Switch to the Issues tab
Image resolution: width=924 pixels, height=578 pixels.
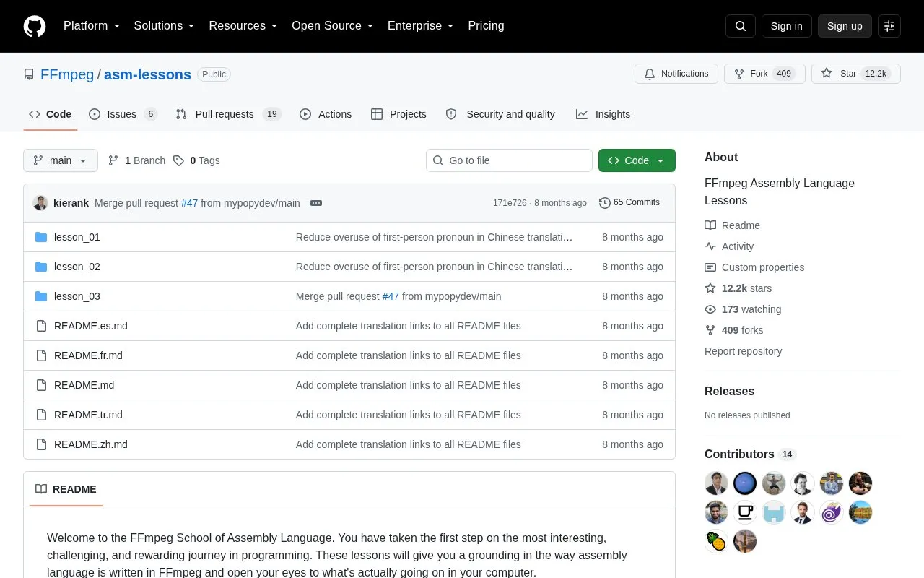tap(123, 114)
